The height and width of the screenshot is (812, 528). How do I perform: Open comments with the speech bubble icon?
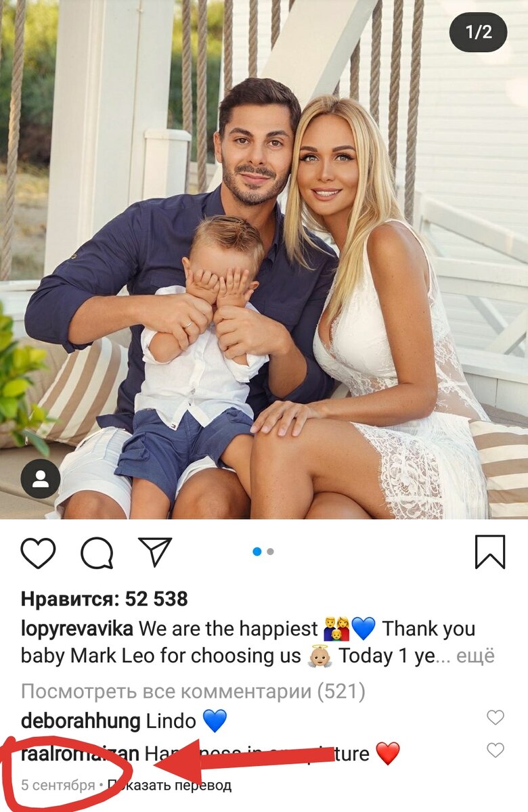(97, 552)
